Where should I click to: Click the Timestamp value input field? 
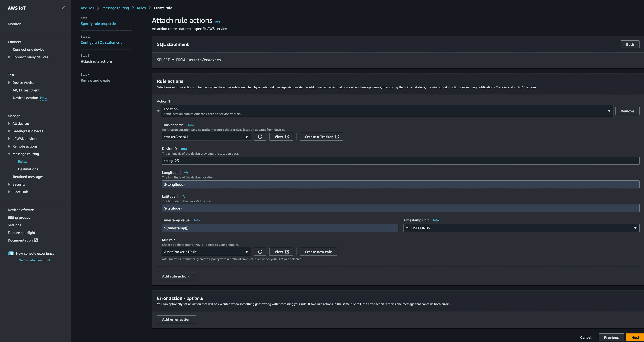[x=280, y=228]
